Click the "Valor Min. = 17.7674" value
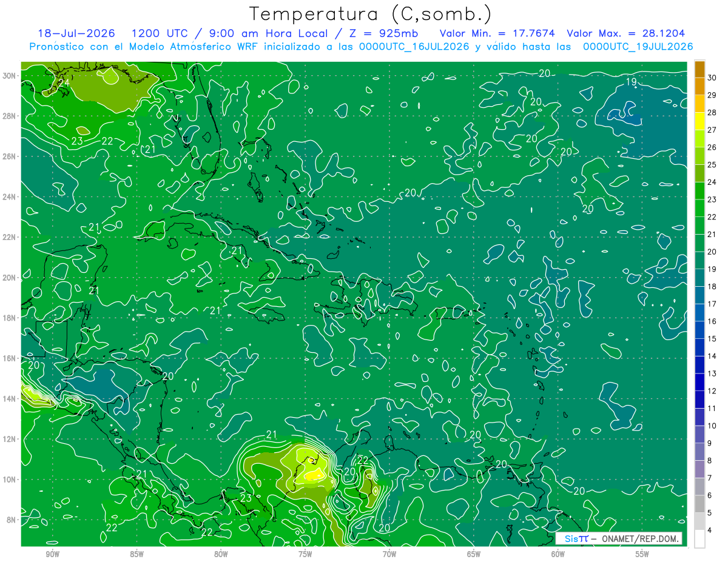Viewport: 728px width, 562px height. [496, 33]
